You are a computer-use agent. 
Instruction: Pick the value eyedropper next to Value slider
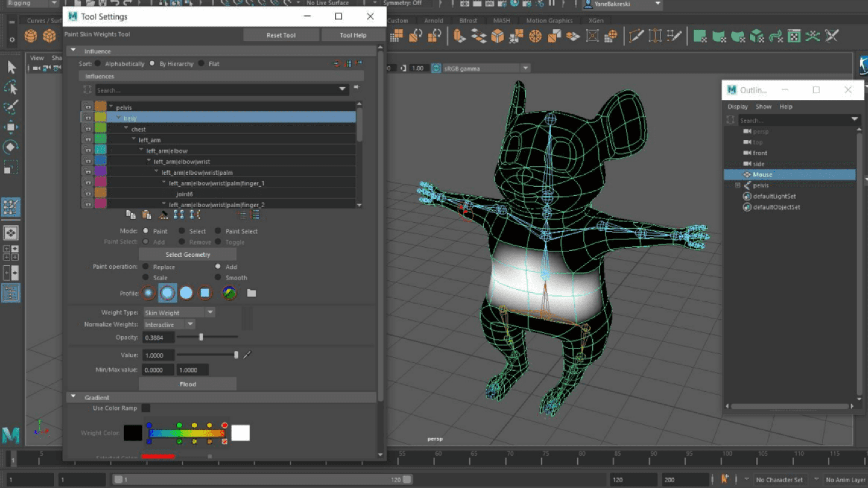(247, 355)
